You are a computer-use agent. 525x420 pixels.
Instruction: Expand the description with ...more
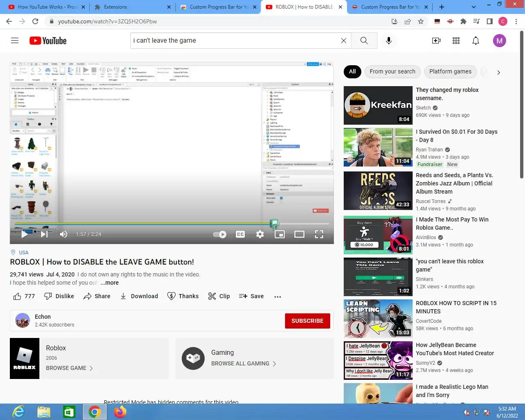(110, 283)
